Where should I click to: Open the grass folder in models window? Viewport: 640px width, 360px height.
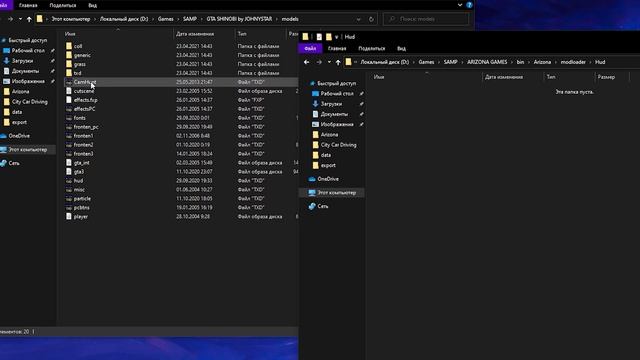click(80, 64)
